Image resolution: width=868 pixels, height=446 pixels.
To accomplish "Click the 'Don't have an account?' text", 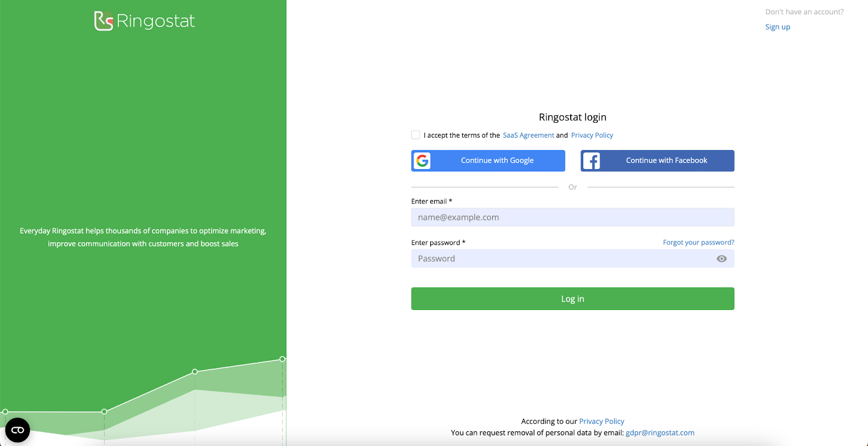I will pyautogui.click(x=805, y=12).
